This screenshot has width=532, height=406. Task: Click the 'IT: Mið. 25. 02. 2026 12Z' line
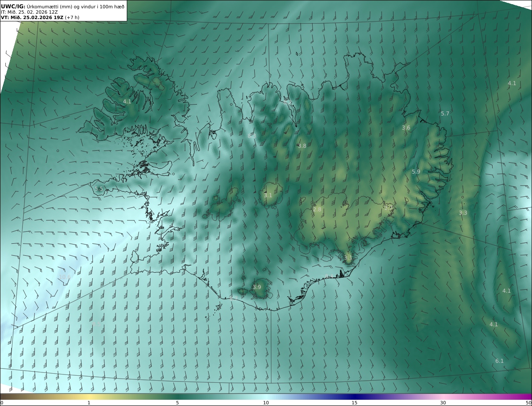(x=29, y=12)
